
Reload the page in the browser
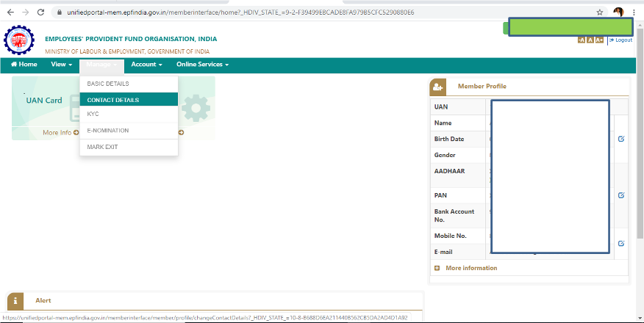pyautogui.click(x=40, y=12)
